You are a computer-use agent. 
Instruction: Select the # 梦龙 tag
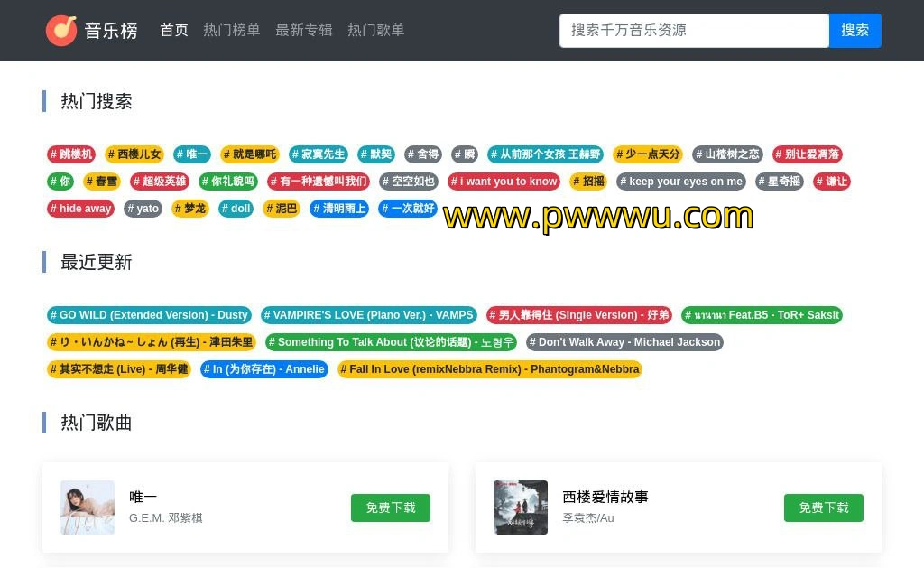coord(190,209)
